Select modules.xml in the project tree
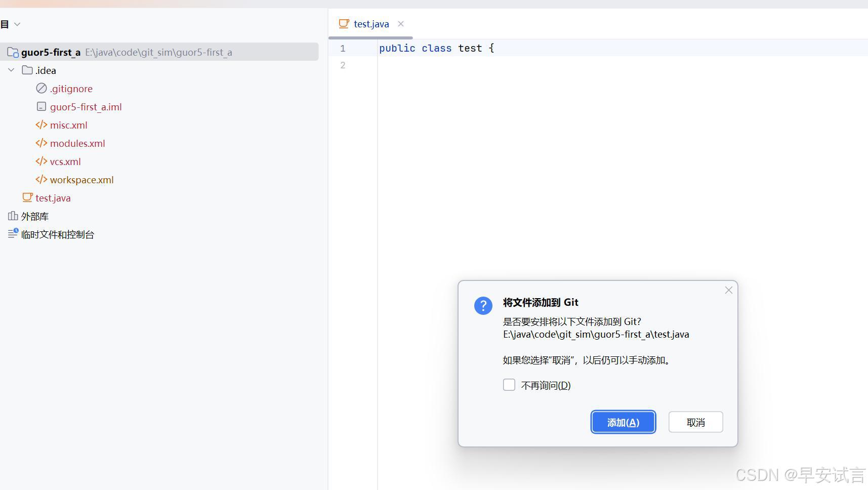This screenshot has width=868, height=490. click(x=77, y=143)
